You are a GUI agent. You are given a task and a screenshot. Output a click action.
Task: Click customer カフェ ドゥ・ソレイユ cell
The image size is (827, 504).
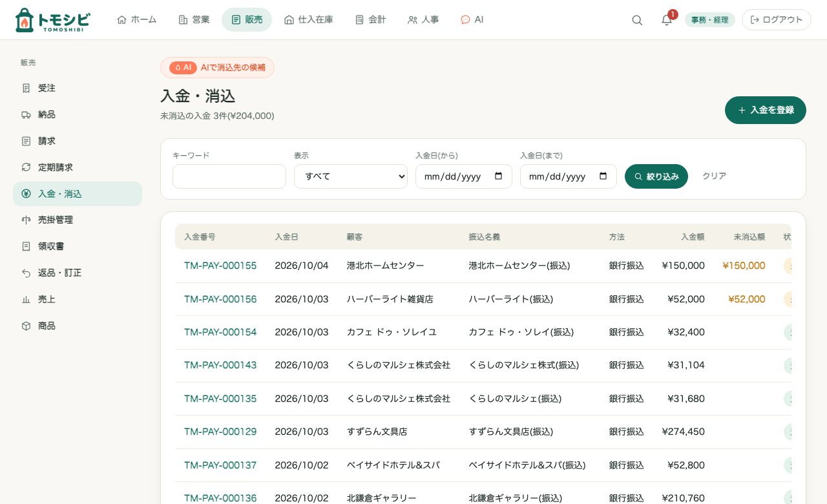(x=392, y=332)
